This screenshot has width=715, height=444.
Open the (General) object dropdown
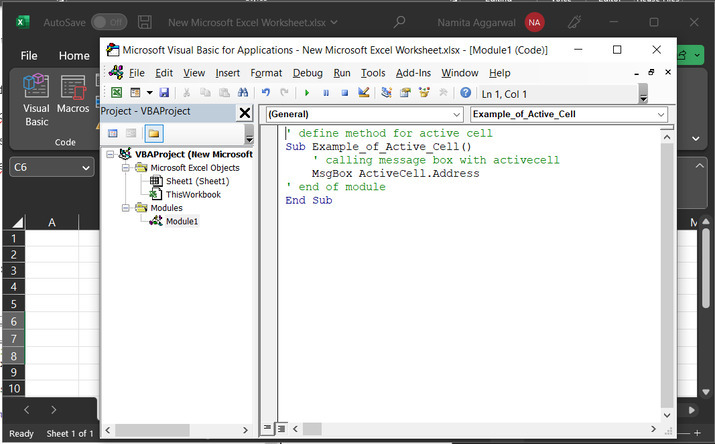455,115
